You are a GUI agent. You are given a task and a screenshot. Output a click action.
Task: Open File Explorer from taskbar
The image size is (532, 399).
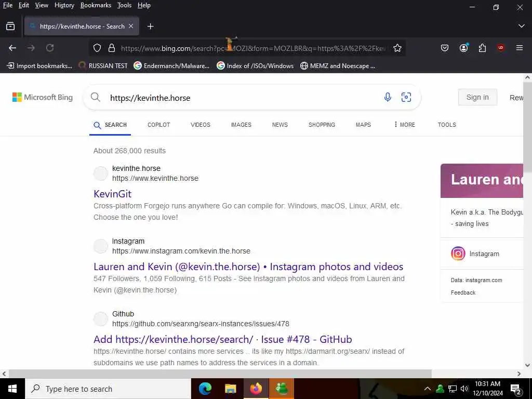tap(230, 389)
